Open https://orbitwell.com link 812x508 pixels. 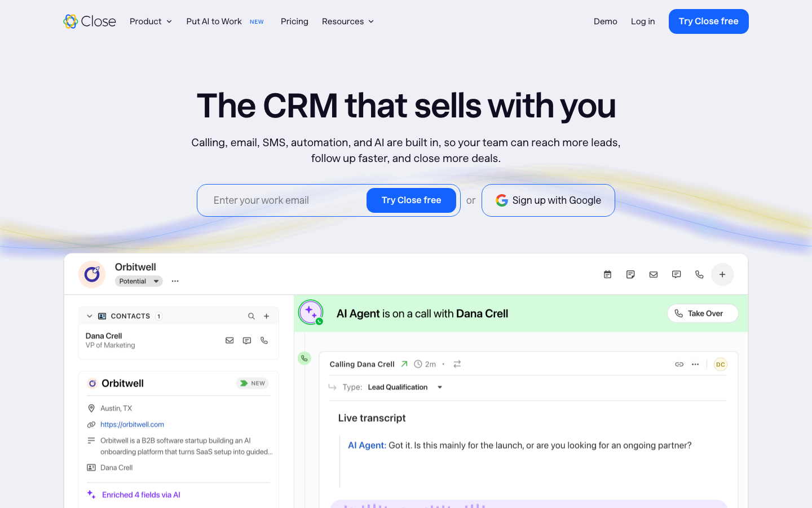click(132, 424)
